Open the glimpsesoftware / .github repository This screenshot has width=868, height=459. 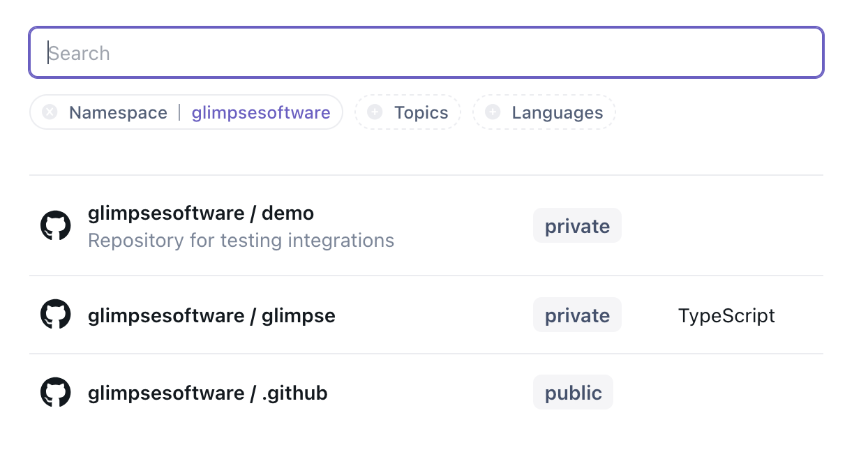[x=207, y=393]
